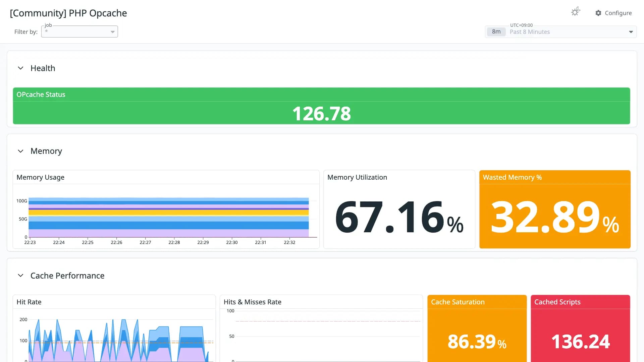This screenshot has height=362, width=644.
Task: Click the Filter by label
Action: [26, 32]
